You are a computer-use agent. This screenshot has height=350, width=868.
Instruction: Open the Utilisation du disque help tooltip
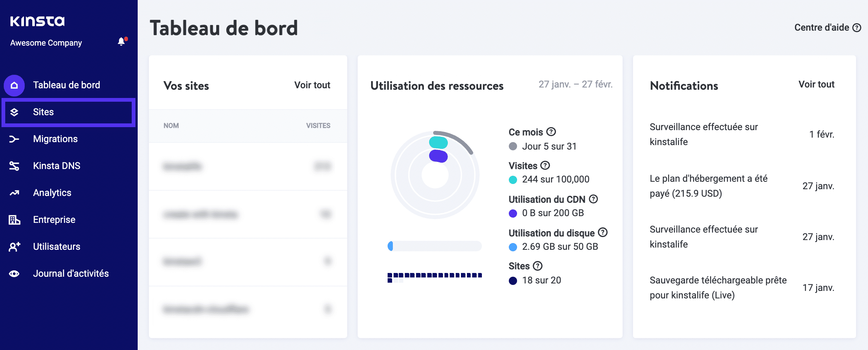point(602,233)
